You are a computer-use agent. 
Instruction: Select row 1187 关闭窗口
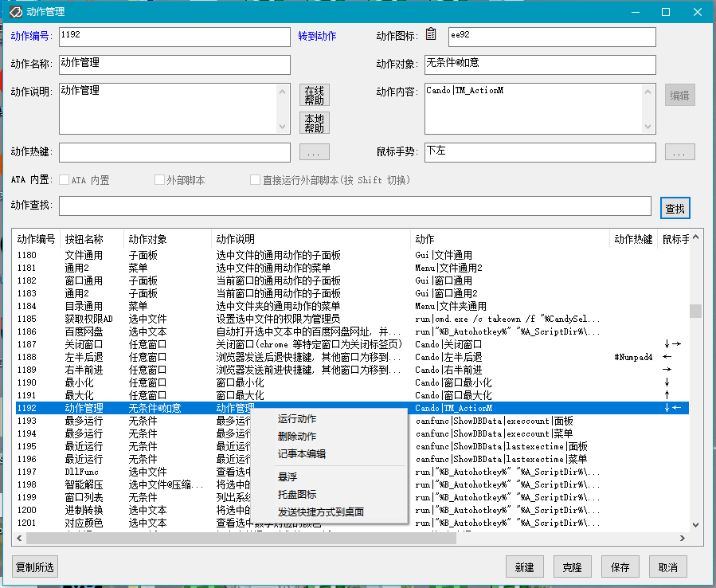tap(352, 344)
